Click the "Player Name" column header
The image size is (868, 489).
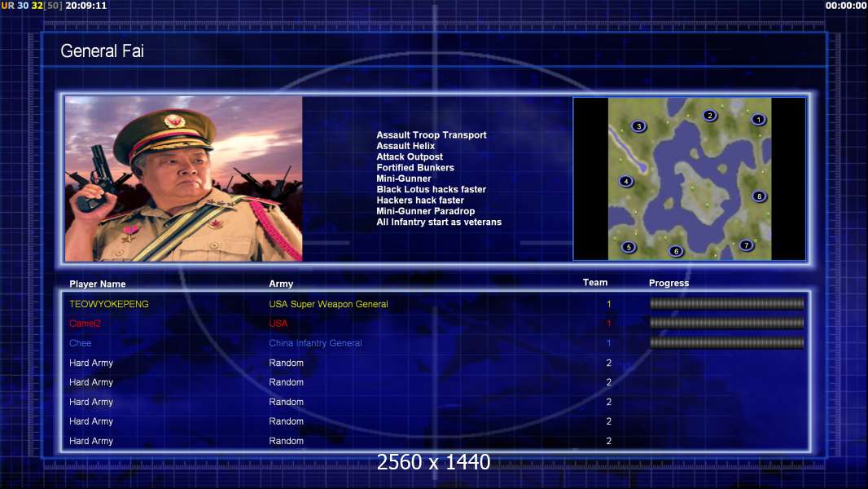[x=98, y=284]
